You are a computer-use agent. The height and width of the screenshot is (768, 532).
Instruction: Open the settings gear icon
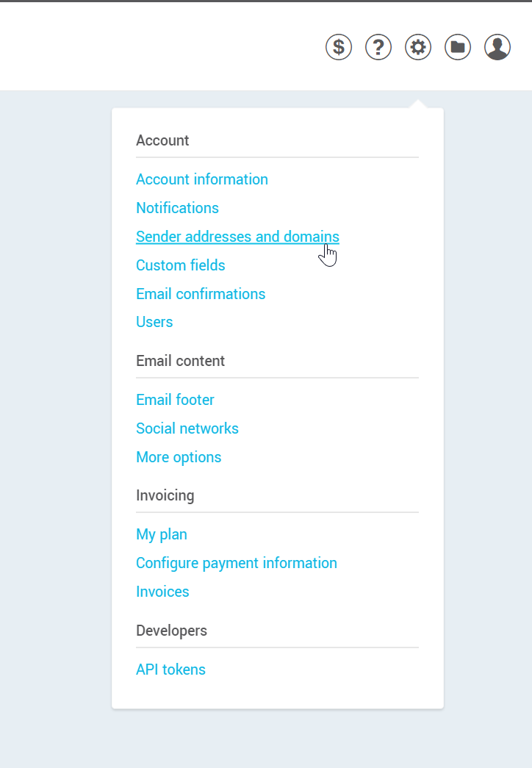click(417, 46)
